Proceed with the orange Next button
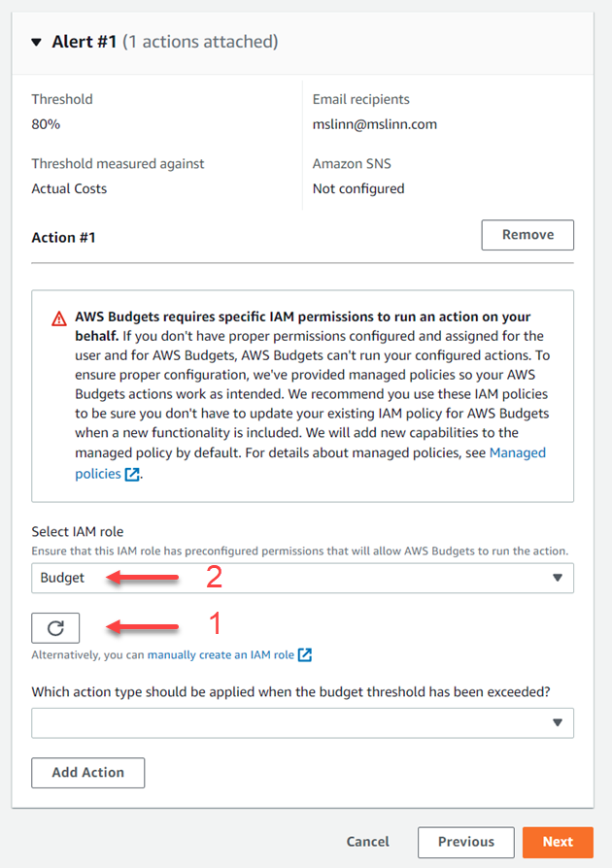Viewport: 612px width, 868px height. (558, 842)
